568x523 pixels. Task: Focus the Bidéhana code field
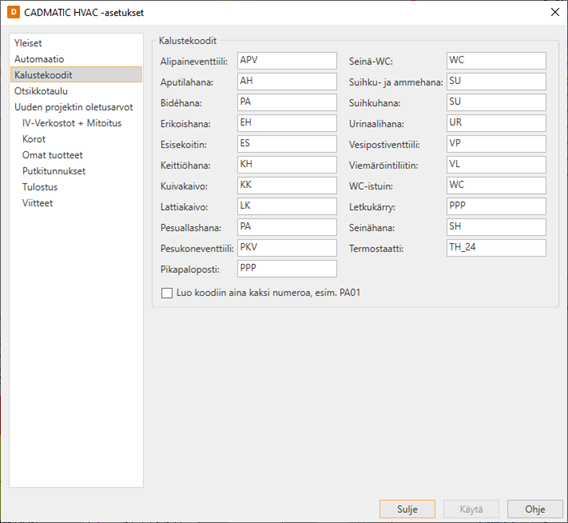click(287, 102)
